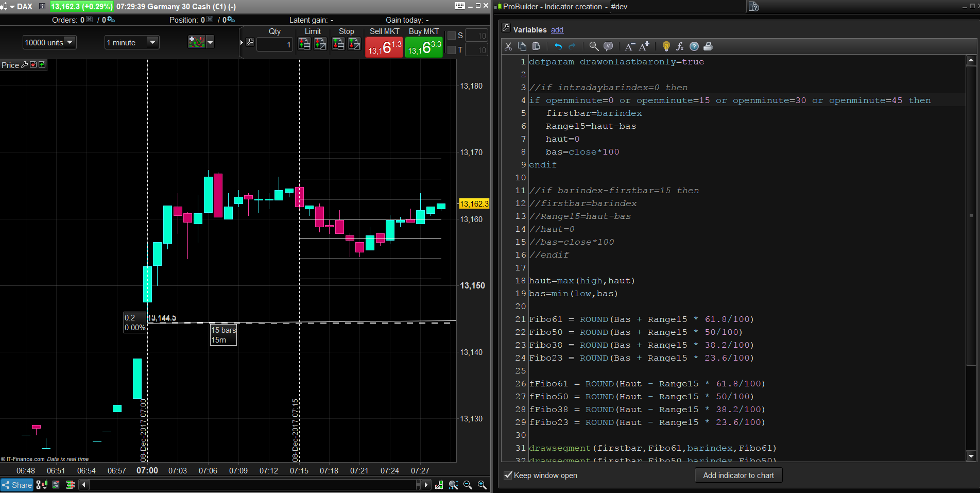
Task: Toggle the Keep window open checkbox
Action: pos(508,475)
